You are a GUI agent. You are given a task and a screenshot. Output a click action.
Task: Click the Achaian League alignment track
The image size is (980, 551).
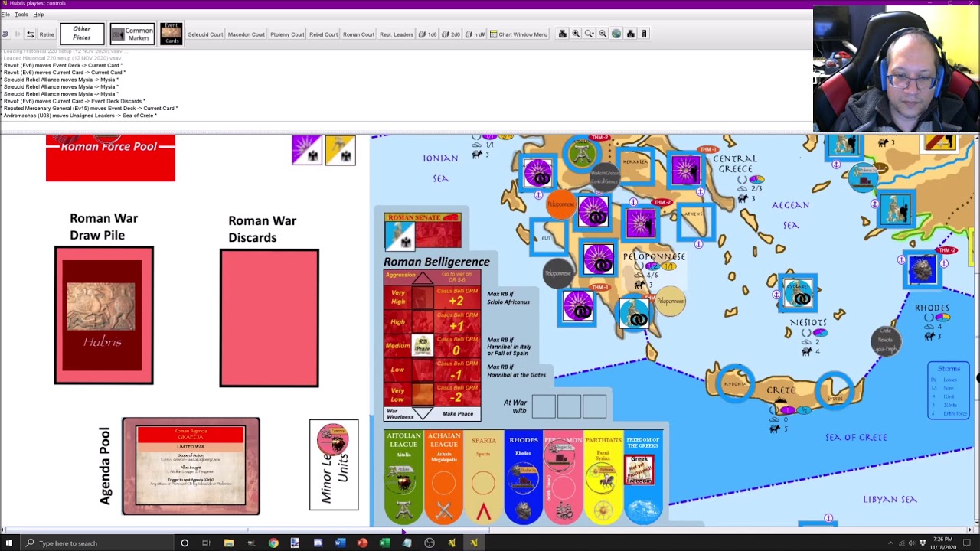tap(443, 478)
